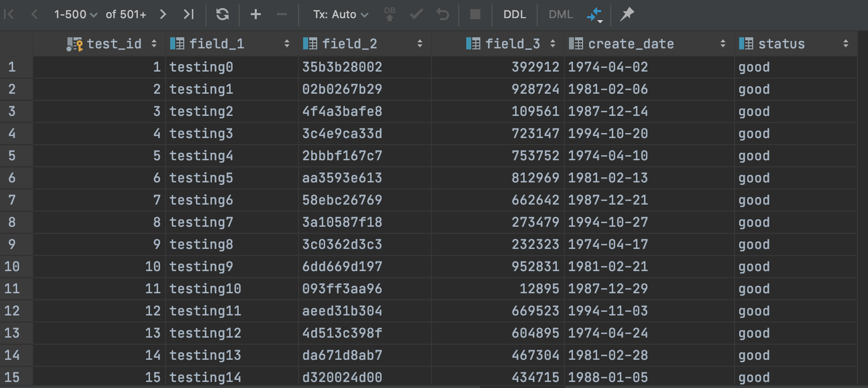Open Tx: Auto transaction mode dropdown

[341, 15]
